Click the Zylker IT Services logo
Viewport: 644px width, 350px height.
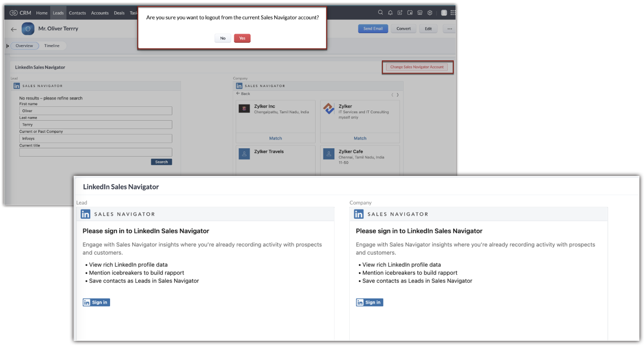329,109
